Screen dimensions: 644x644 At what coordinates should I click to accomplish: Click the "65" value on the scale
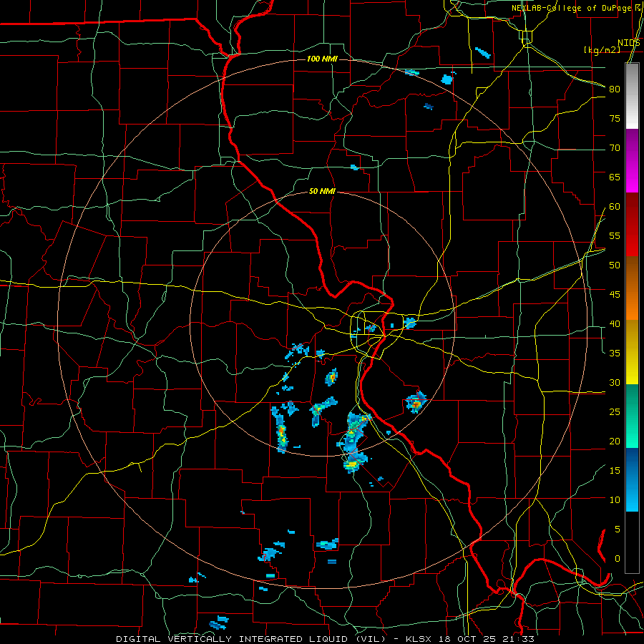(x=615, y=177)
